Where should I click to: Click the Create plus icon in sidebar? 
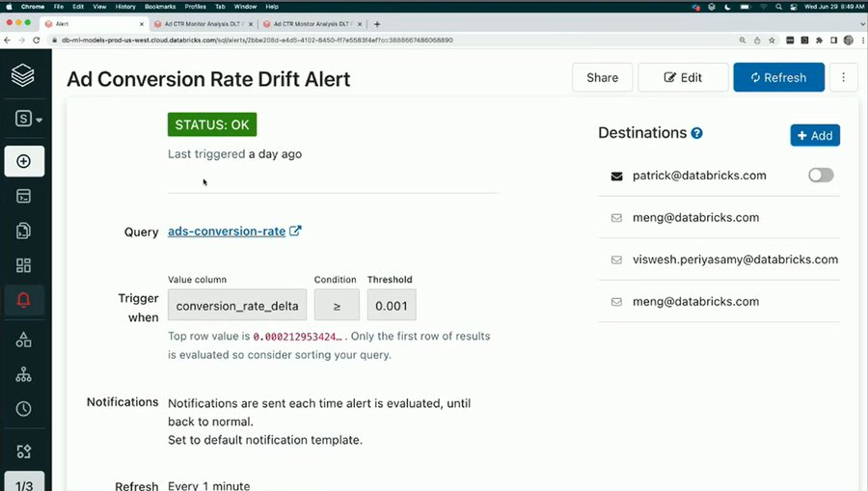24,161
